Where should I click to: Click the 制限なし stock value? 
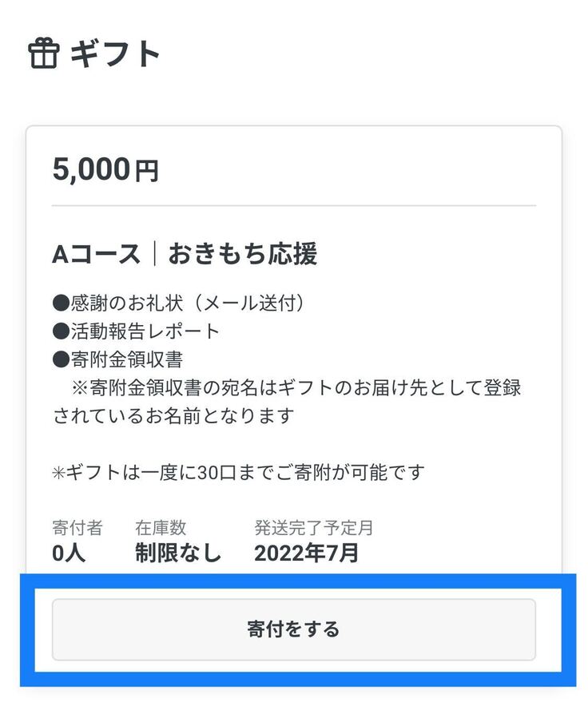click(177, 553)
